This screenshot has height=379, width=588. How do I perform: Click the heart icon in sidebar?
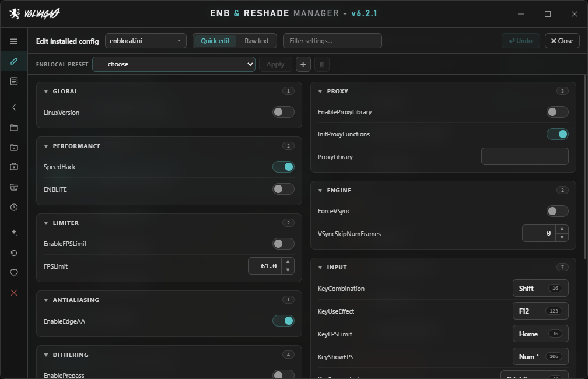14,272
